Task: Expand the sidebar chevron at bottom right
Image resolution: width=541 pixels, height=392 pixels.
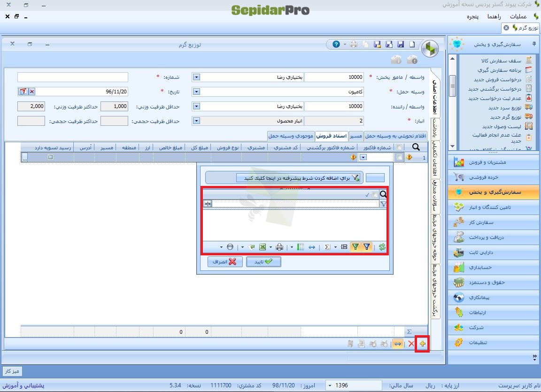Action: (x=534, y=358)
